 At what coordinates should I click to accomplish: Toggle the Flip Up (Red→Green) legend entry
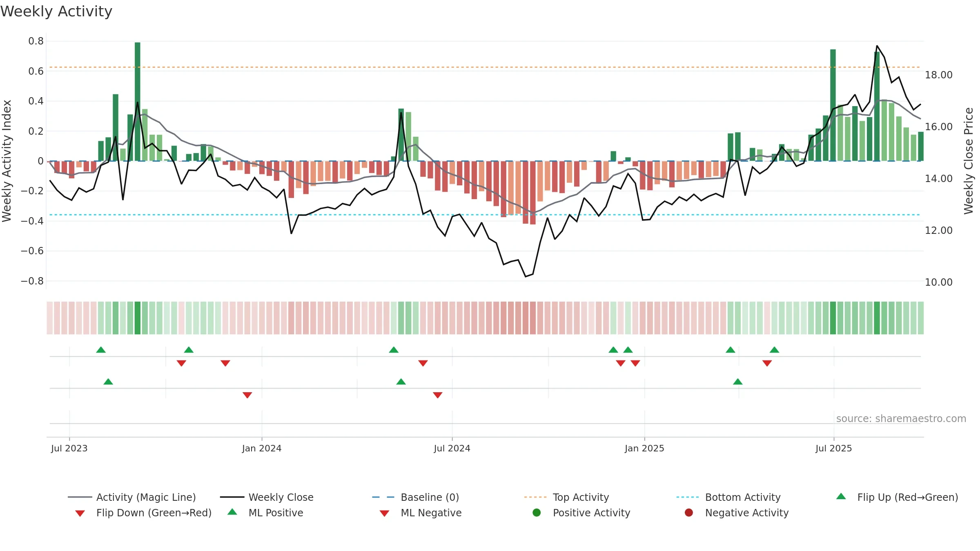coord(897,497)
